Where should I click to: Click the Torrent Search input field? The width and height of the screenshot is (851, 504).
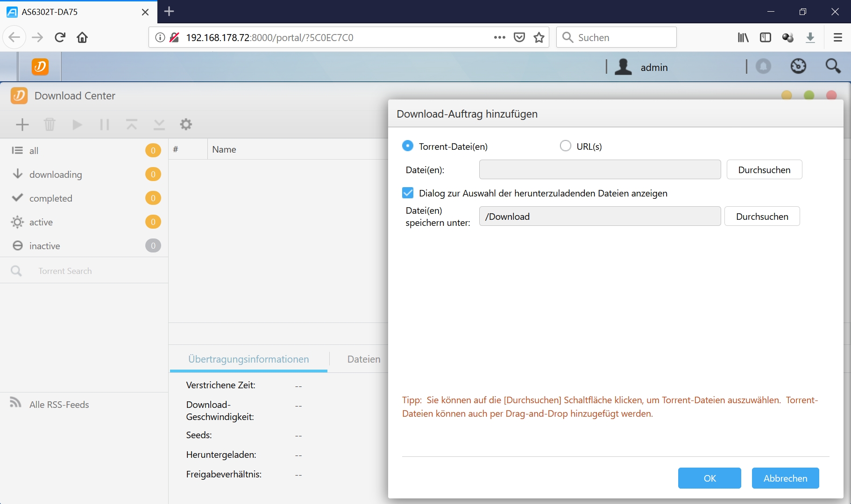[93, 271]
